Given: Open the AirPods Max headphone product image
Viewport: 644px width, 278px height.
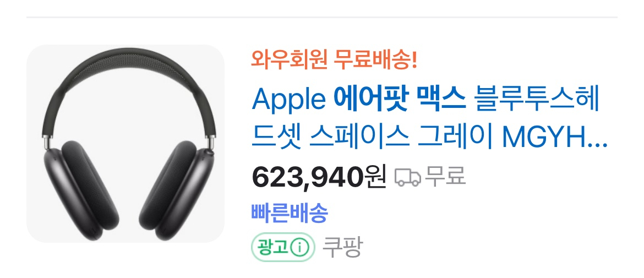Looking at the screenshot, I should click(x=125, y=143).
